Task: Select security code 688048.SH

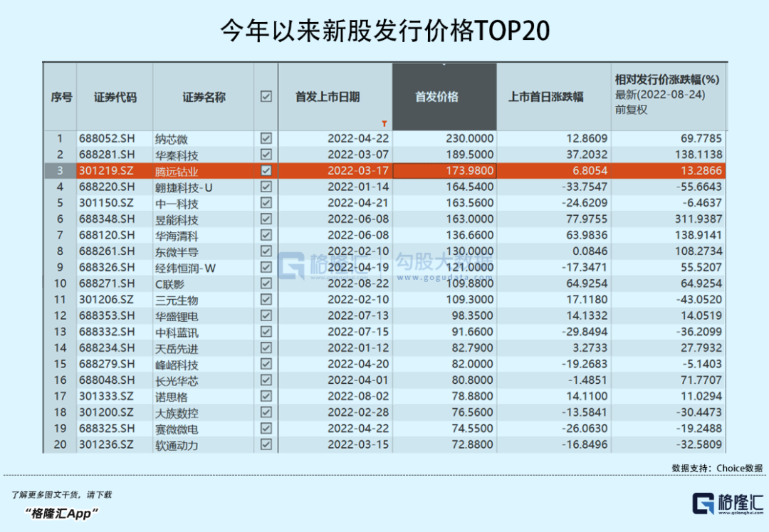Action: (106, 380)
